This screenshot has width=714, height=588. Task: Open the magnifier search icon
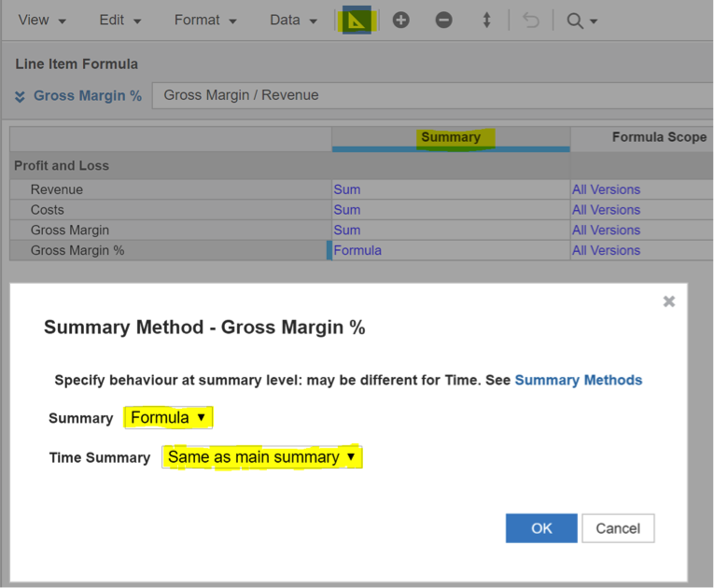click(575, 21)
